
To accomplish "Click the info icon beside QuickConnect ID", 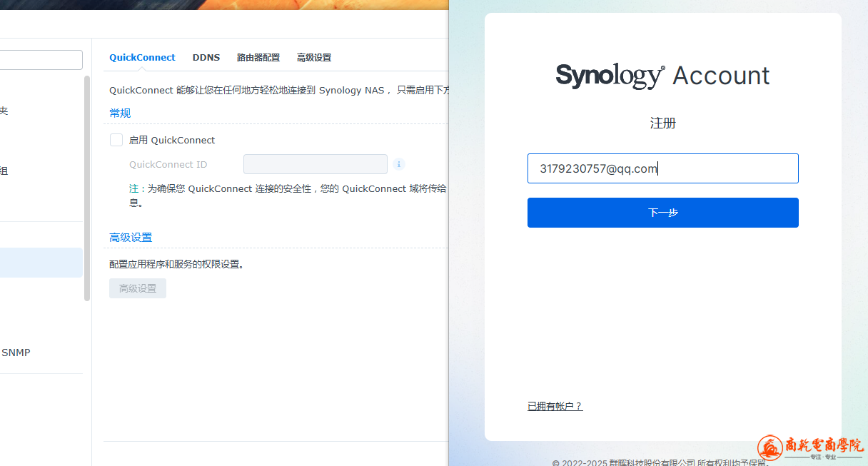I will (399, 164).
